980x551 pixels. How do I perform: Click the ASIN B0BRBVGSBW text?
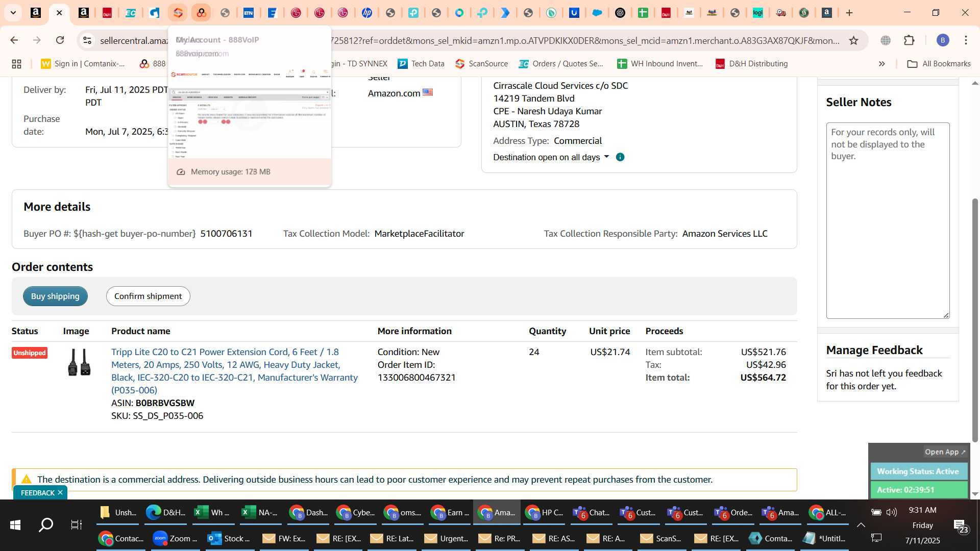tap(153, 403)
